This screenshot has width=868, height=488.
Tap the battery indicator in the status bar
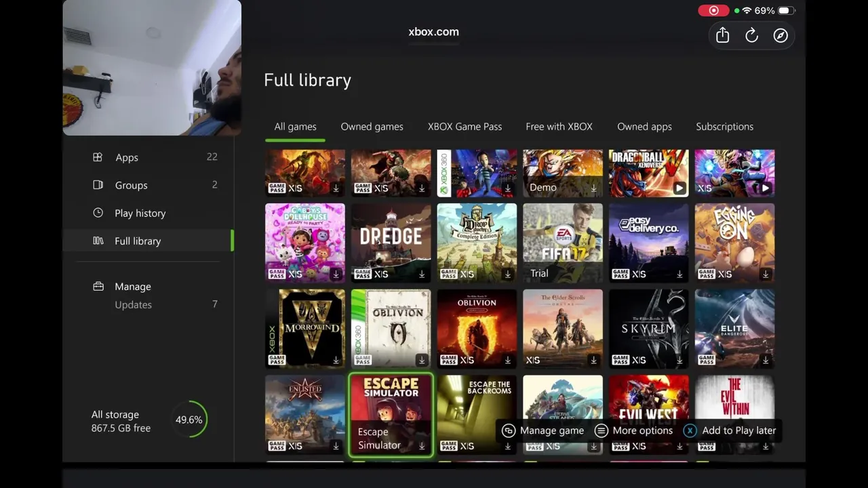785,11
